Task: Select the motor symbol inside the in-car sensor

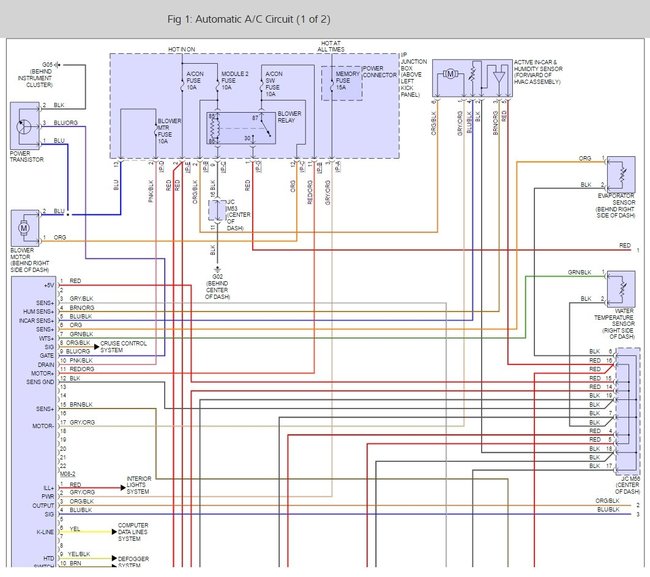Action: click(x=450, y=75)
